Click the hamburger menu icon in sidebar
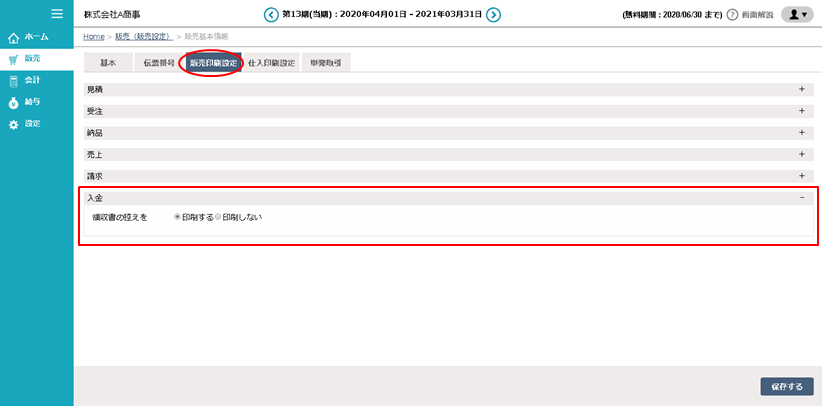Viewport: 822px width, 406px height. click(57, 14)
